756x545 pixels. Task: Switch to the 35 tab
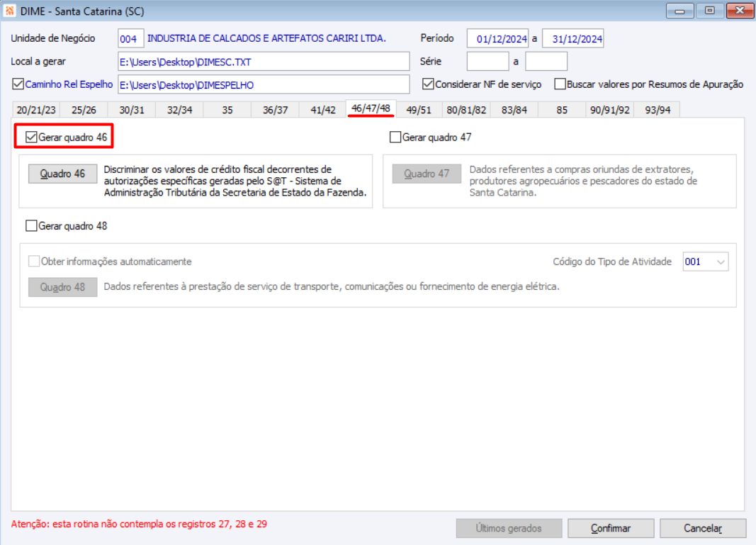227,110
